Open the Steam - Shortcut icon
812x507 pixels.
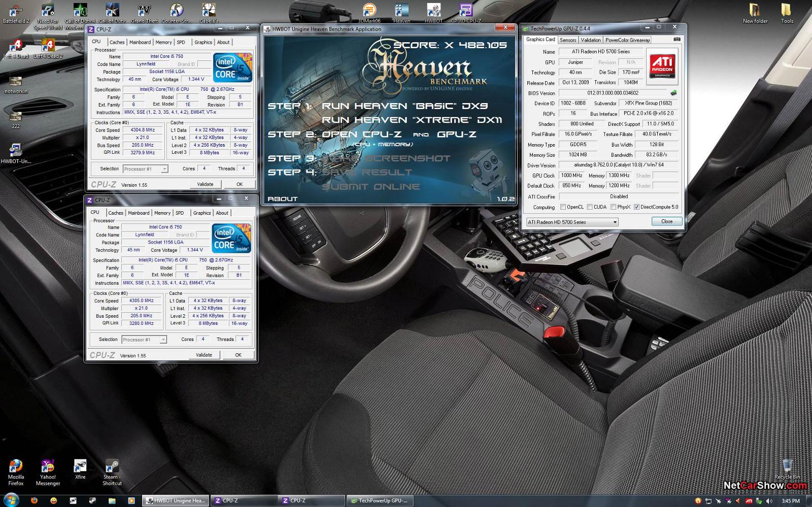coord(112,472)
